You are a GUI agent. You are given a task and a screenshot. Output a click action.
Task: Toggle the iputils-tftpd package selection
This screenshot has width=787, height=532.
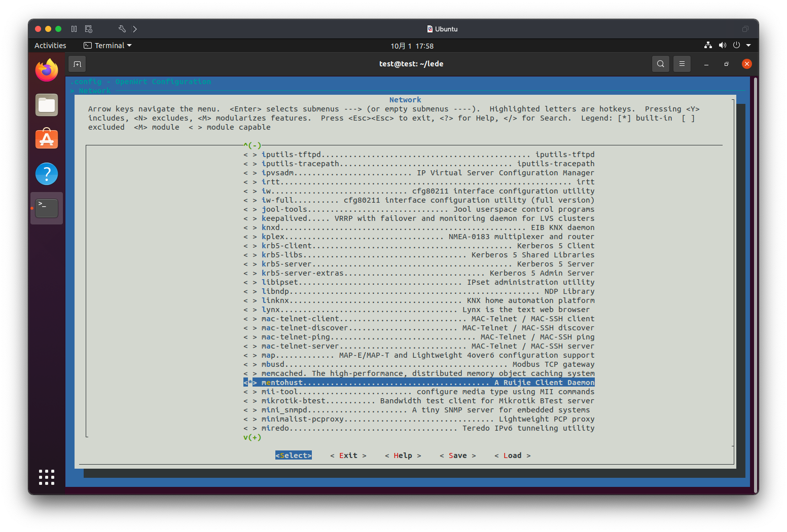pyautogui.click(x=250, y=155)
